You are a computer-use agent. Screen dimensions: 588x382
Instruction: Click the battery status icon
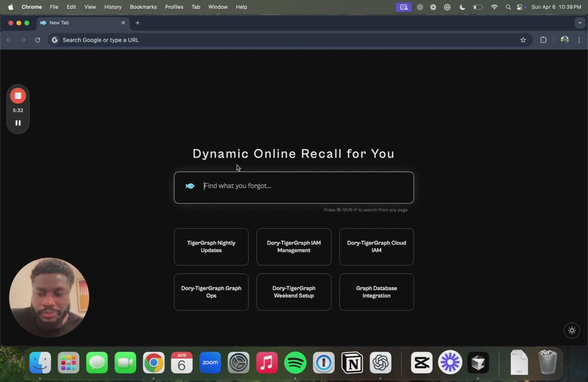pos(478,7)
